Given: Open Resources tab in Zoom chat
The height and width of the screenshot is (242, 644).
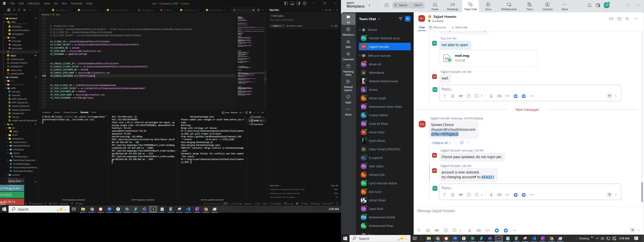Looking at the screenshot, I should pyautogui.click(x=438, y=28).
